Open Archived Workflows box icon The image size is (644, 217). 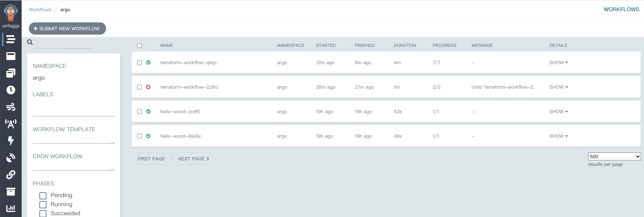[x=10, y=192]
